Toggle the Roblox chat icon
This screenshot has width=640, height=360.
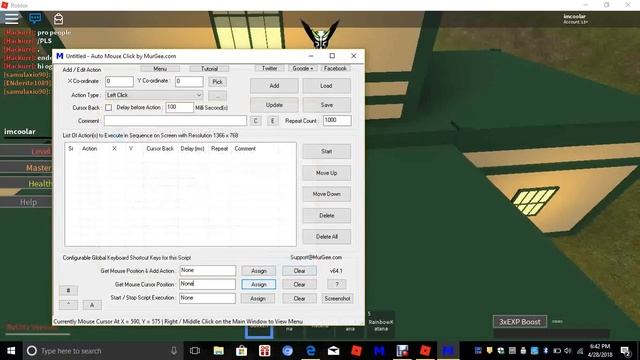[x=35, y=18]
